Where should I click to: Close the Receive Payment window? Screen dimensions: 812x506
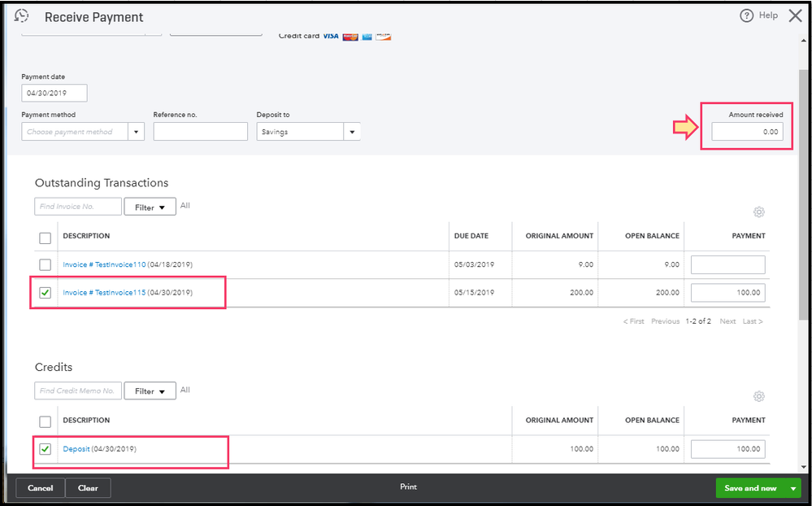pos(795,15)
